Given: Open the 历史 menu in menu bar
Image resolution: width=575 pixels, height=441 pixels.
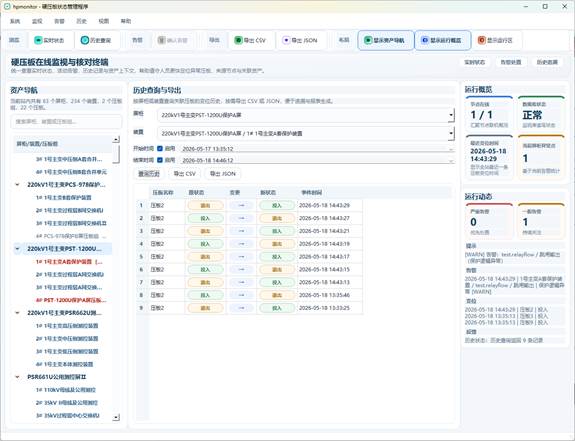Looking at the screenshot, I should click(x=81, y=21).
